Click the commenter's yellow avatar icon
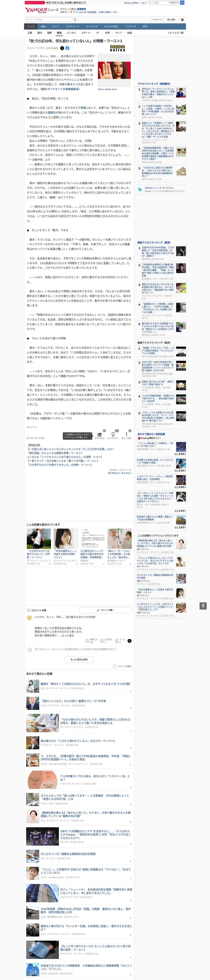 point(29,618)
